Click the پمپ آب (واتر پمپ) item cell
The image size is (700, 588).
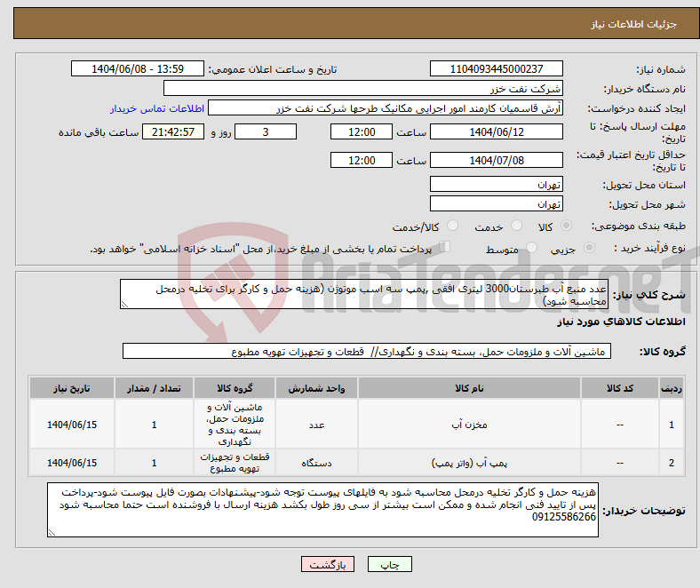coord(469,463)
